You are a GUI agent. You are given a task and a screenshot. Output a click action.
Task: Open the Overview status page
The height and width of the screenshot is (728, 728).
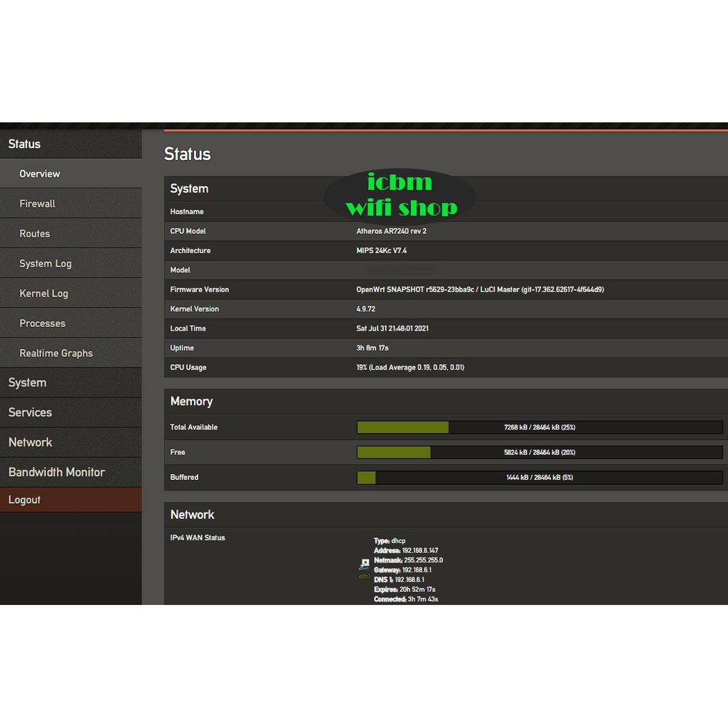40,173
